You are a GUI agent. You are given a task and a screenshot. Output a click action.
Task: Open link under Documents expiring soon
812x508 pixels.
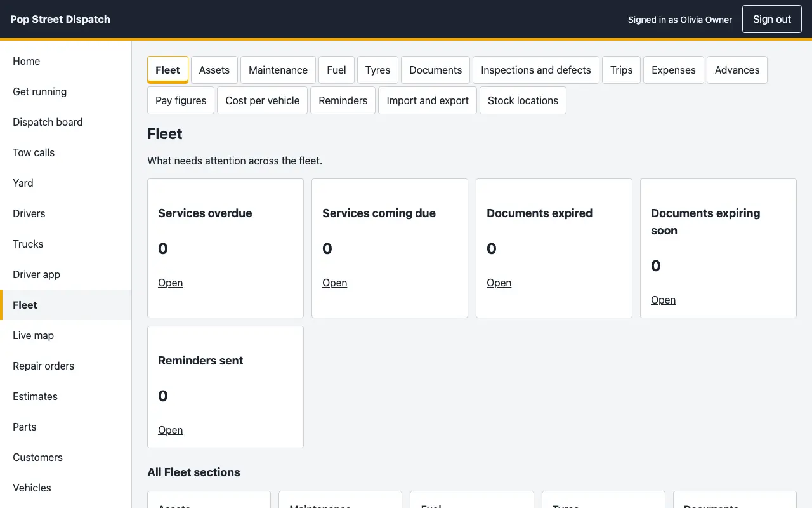click(x=663, y=300)
